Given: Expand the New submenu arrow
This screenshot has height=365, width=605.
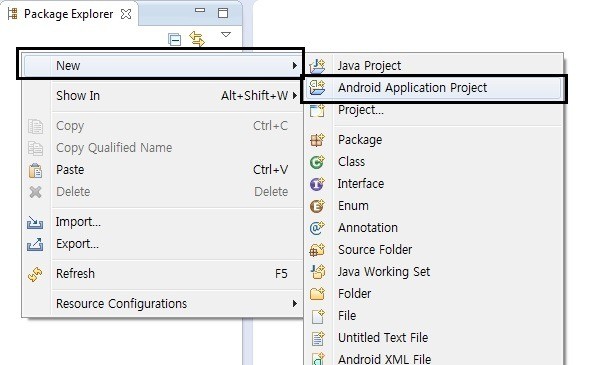Looking at the screenshot, I should click(x=294, y=66).
